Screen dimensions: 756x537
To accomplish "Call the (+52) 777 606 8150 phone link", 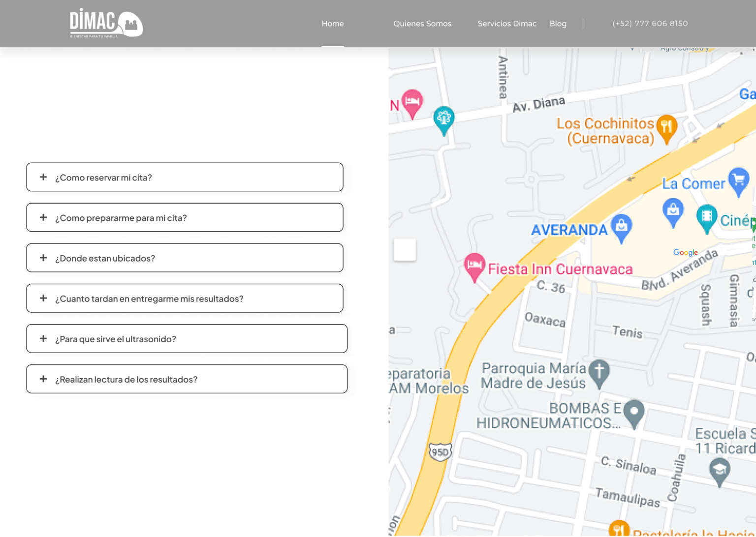I will point(650,24).
